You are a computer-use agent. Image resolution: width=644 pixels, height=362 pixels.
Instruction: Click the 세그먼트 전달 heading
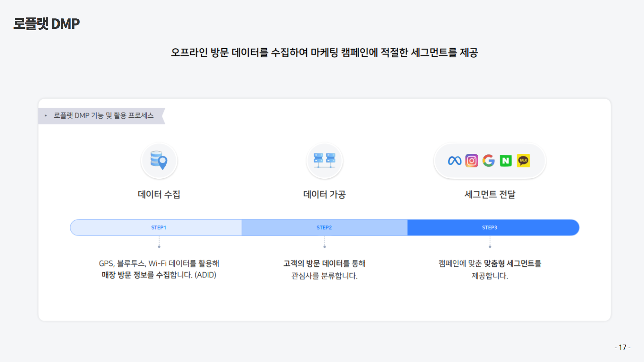pyautogui.click(x=490, y=194)
